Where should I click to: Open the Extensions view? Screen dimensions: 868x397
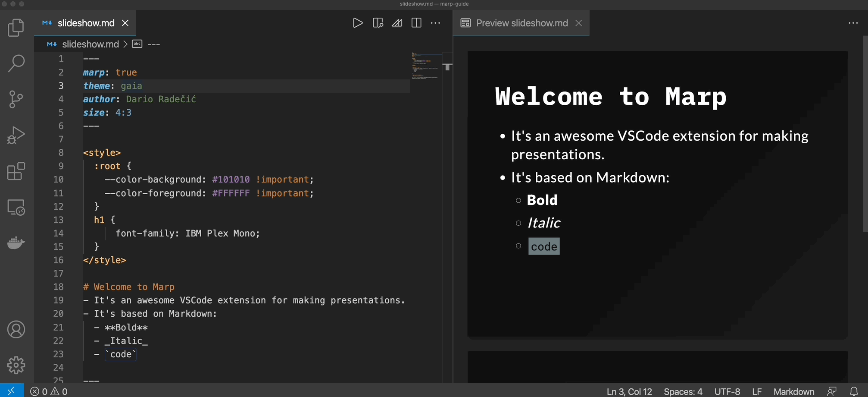[x=16, y=171]
